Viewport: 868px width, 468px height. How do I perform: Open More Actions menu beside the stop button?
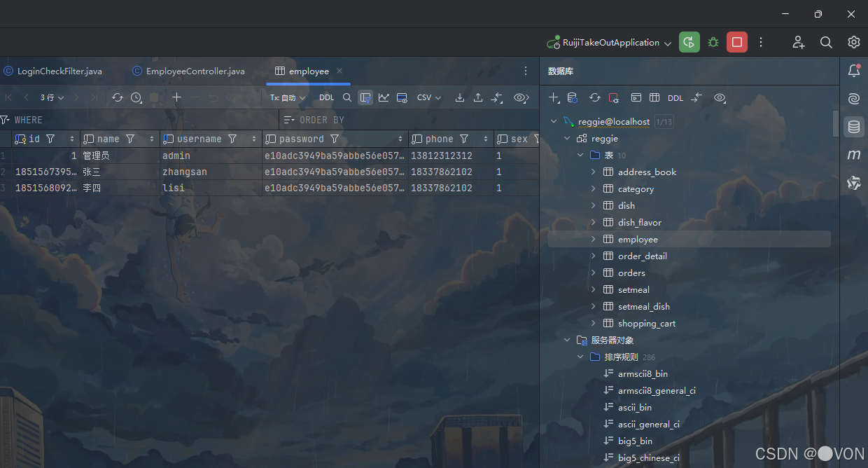(761, 42)
